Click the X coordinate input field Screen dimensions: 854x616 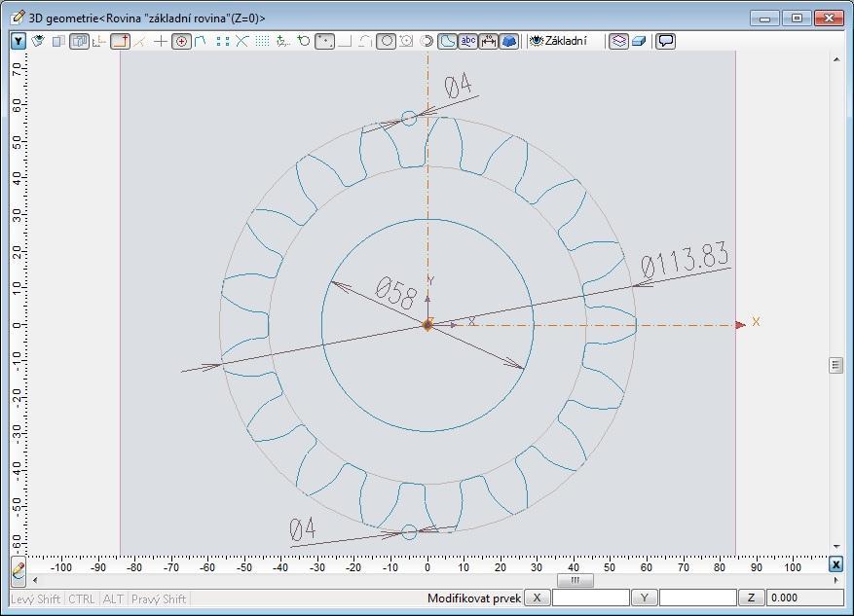coord(591,598)
